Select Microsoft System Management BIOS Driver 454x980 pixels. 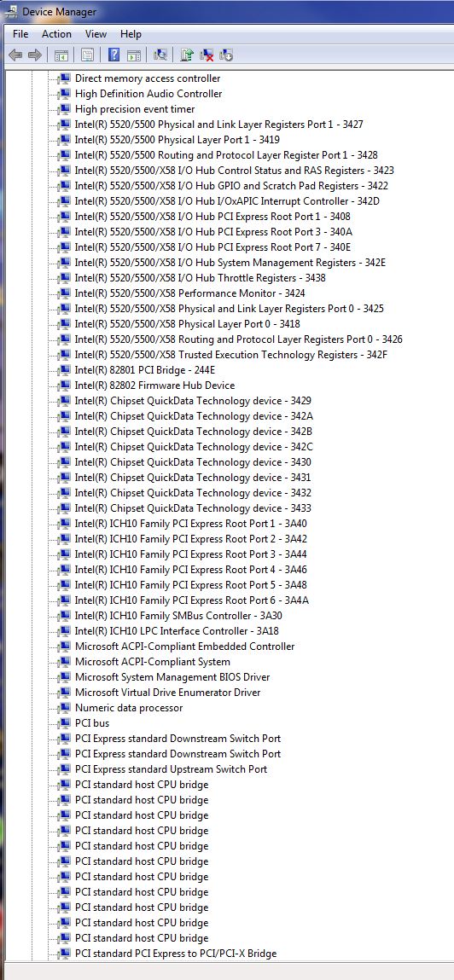[x=172, y=677]
